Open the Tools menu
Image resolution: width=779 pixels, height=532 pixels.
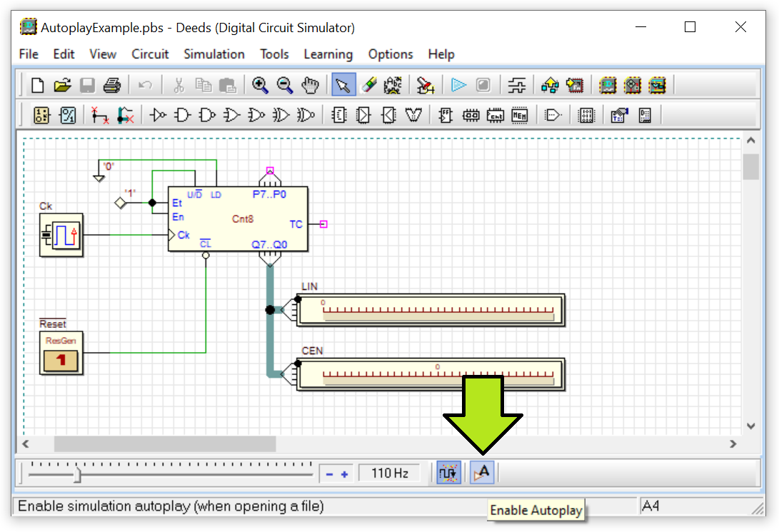pyautogui.click(x=274, y=54)
